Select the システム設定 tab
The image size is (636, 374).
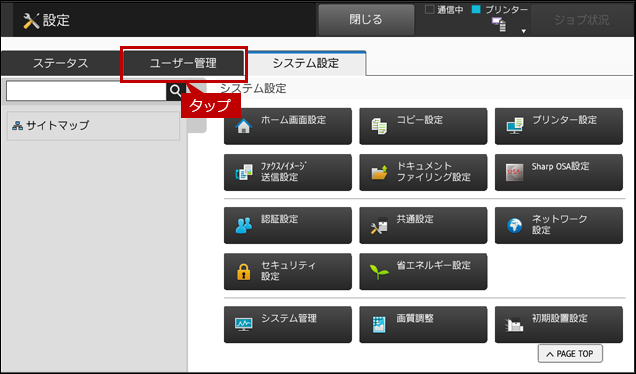click(306, 63)
